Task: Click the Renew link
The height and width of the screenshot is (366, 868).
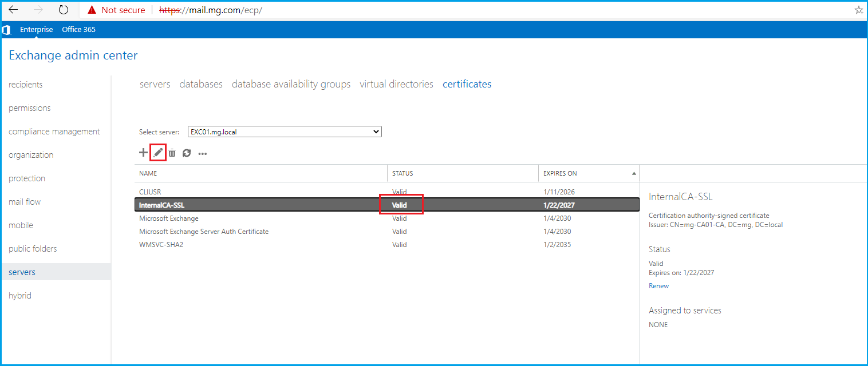Action: pyautogui.click(x=658, y=286)
